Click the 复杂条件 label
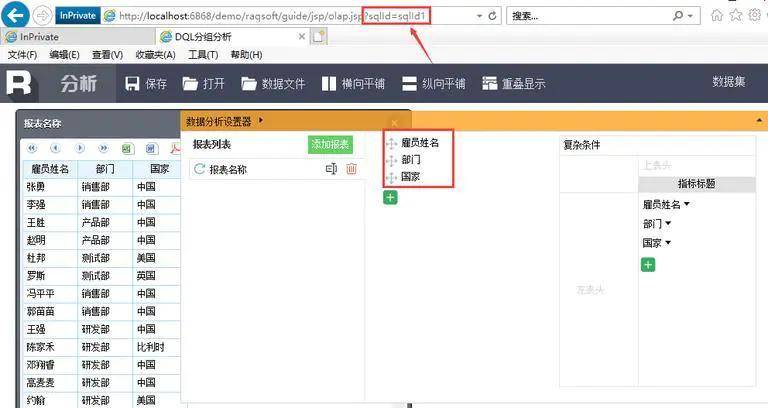 [x=581, y=145]
